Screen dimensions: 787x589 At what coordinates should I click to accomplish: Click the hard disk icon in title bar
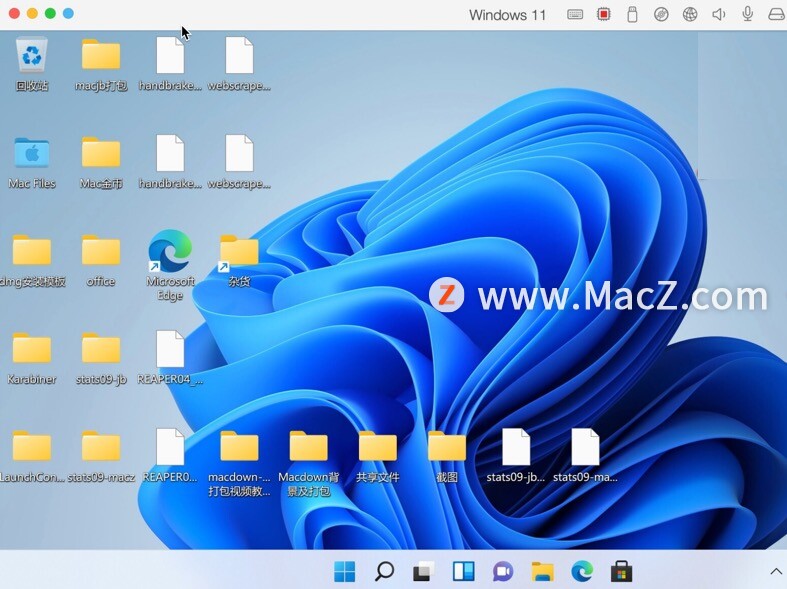(x=777, y=15)
